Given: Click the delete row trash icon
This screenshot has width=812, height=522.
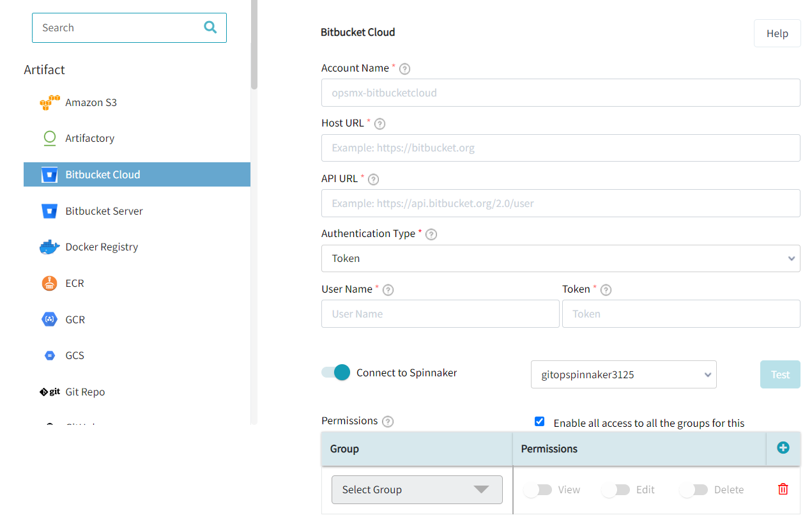Looking at the screenshot, I should [x=783, y=489].
